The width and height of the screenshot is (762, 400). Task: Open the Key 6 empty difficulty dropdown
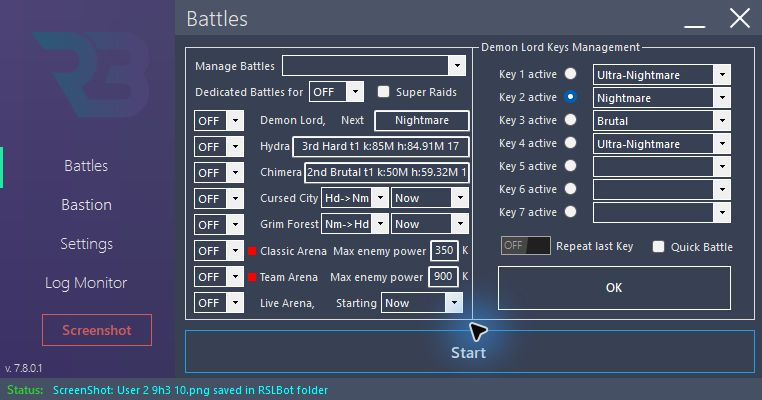(661, 190)
